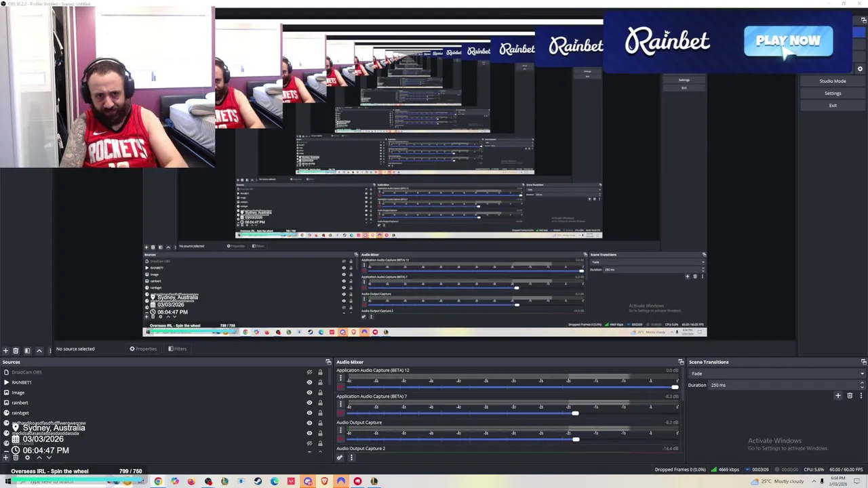Open options menu for Application Audio Capture (BETA) 7
Viewport: 868px width, 488px height.
click(x=340, y=404)
